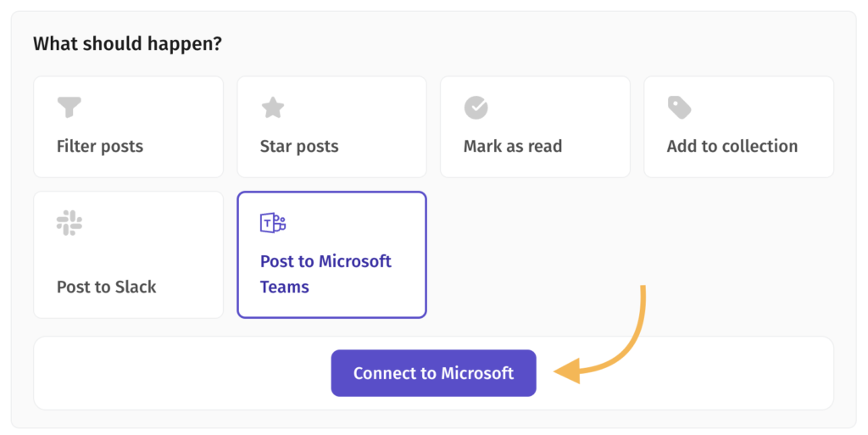Screen dimensions: 868x435
Task: Choose the 'Star posts' action label
Action: point(299,146)
